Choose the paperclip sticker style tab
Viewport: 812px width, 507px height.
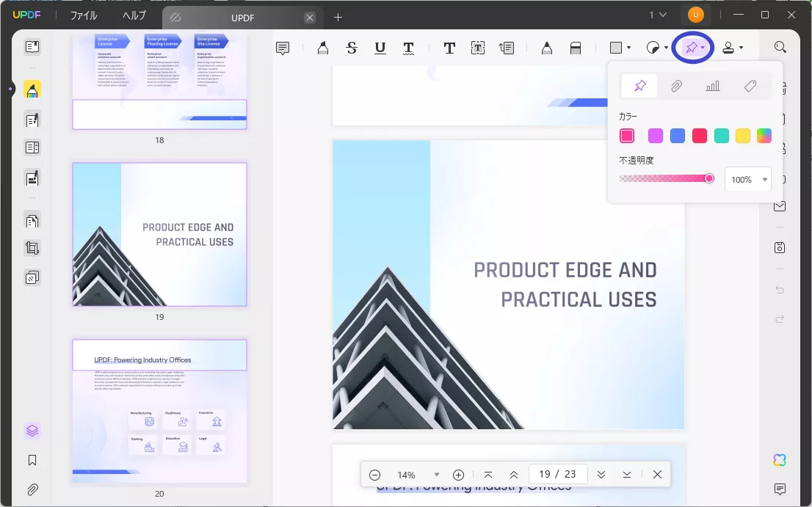pos(676,86)
